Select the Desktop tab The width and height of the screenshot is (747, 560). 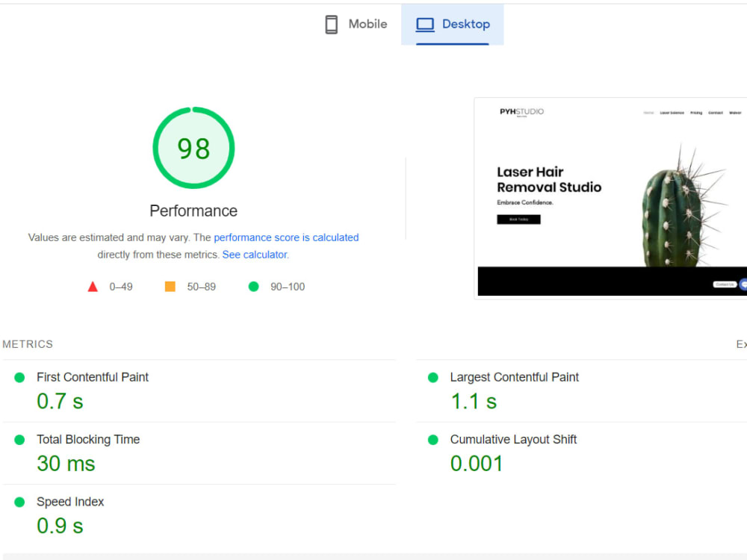point(452,25)
